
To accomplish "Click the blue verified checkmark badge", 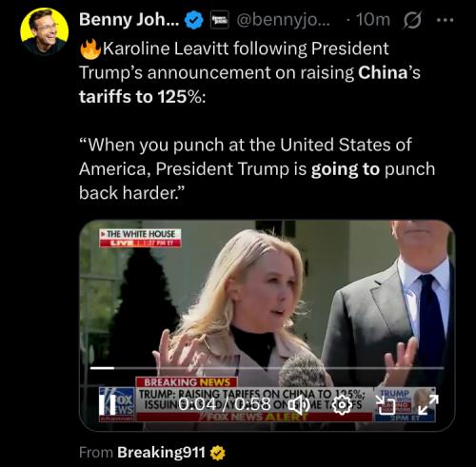I will click(194, 21).
